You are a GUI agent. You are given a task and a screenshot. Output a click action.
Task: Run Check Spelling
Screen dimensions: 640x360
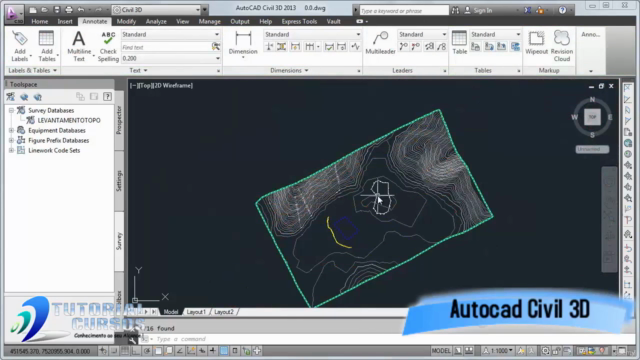click(108, 46)
